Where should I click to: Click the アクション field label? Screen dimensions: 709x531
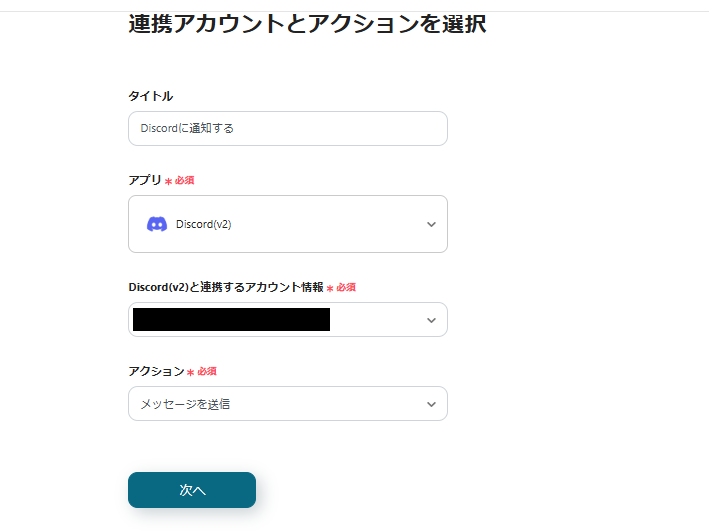click(x=156, y=371)
